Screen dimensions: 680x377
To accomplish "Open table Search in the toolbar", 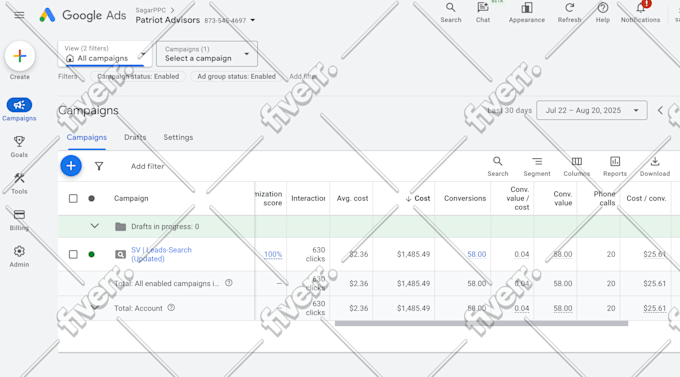I will coord(497,167).
